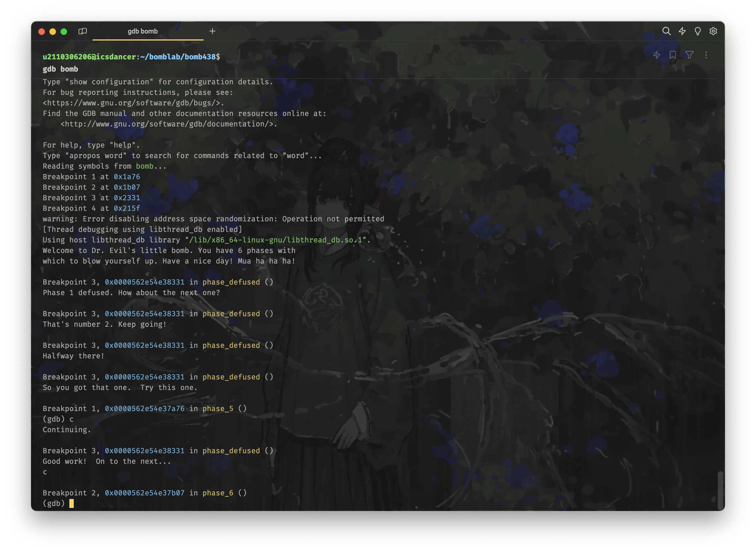This screenshot has width=756, height=552.
Task: Click address 0x1a76 of Breakpoint 1
Action: 127,177
